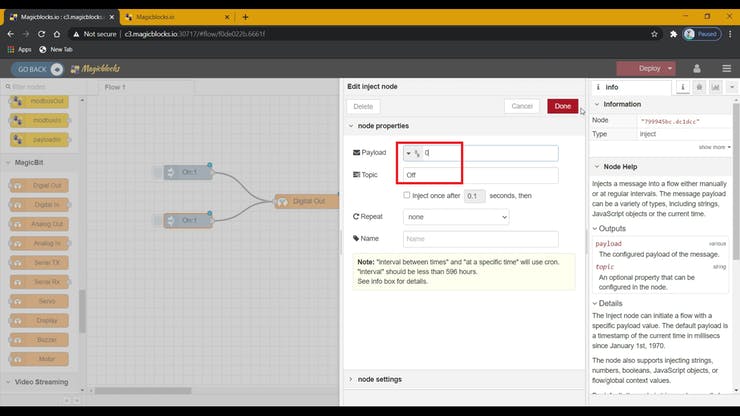Click the canvas horizontal scrollbar
The height and width of the screenshot is (416, 740).
143,391
